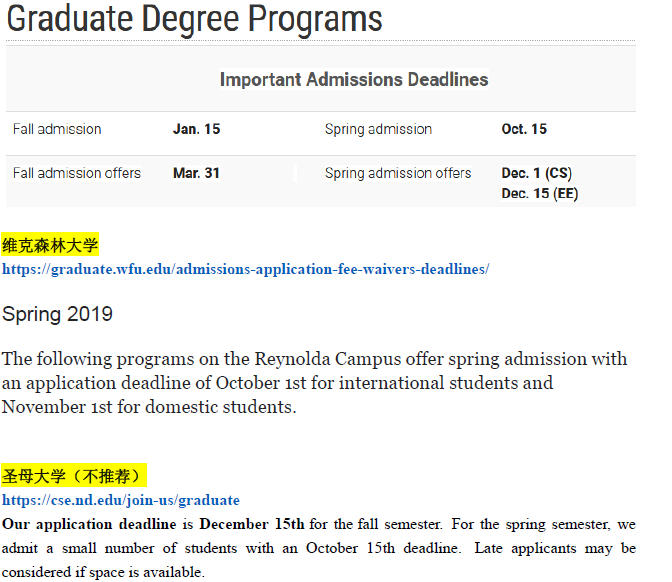Click the Important Admissions Deadlines table header
Viewport: 672px width, 582px height.
[x=354, y=79]
